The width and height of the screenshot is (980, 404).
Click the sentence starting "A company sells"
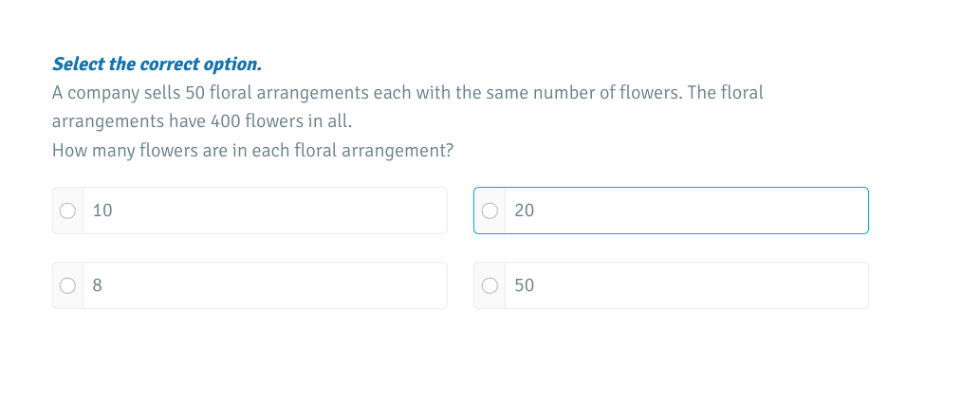[x=408, y=93]
